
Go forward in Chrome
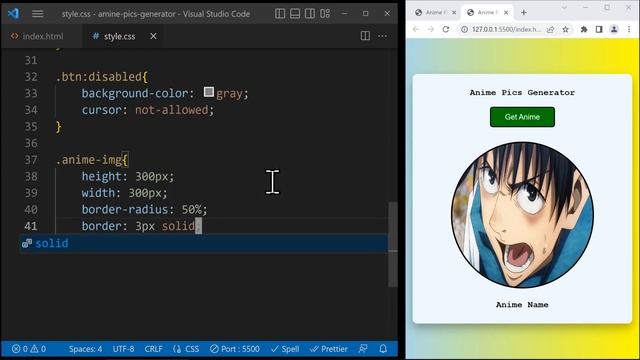pyautogui.click(x=431, y=29)
